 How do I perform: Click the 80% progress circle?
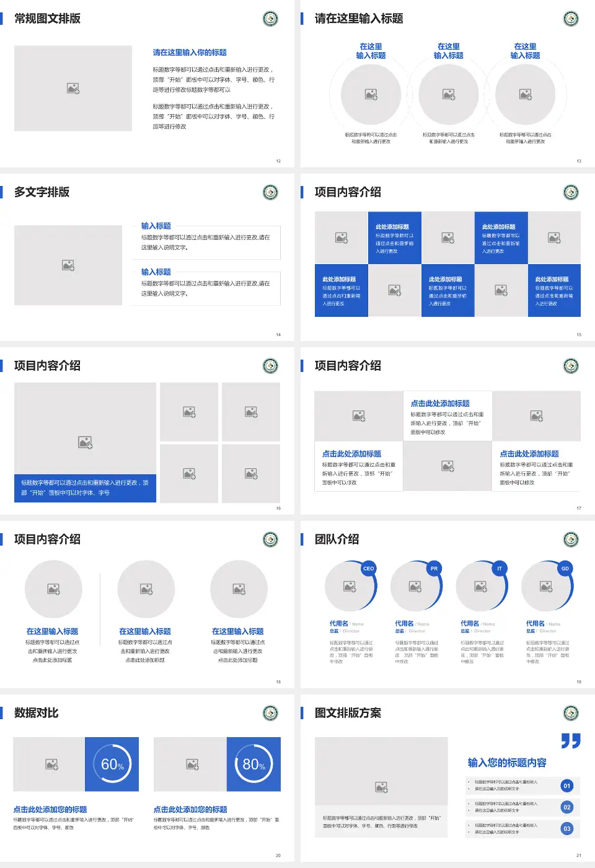point(253,764)
